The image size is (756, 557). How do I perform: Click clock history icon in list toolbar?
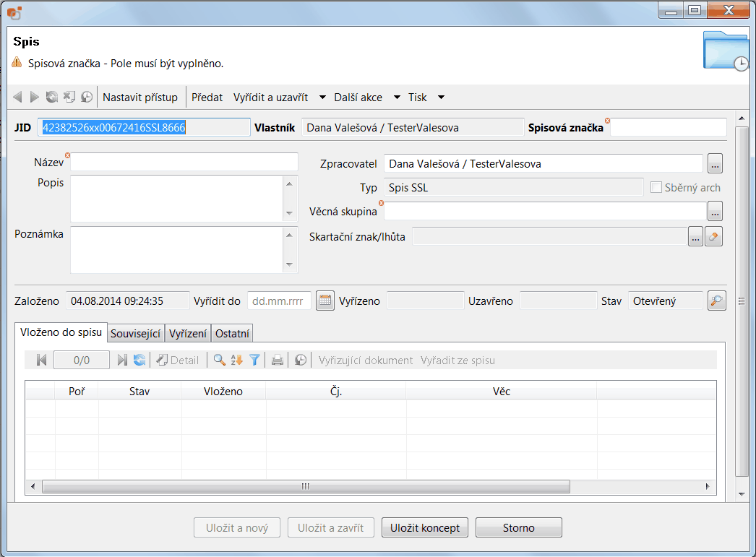click(x=301, y=360)
